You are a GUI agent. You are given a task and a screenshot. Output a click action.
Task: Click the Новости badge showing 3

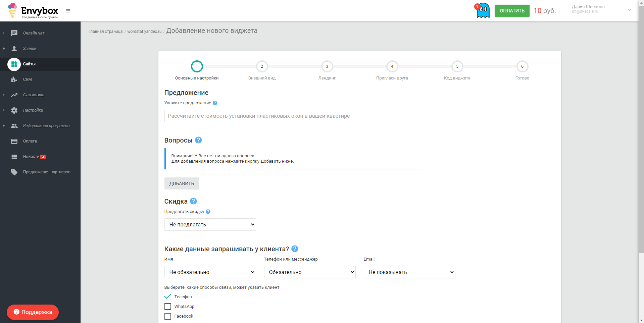click(43, 157)
